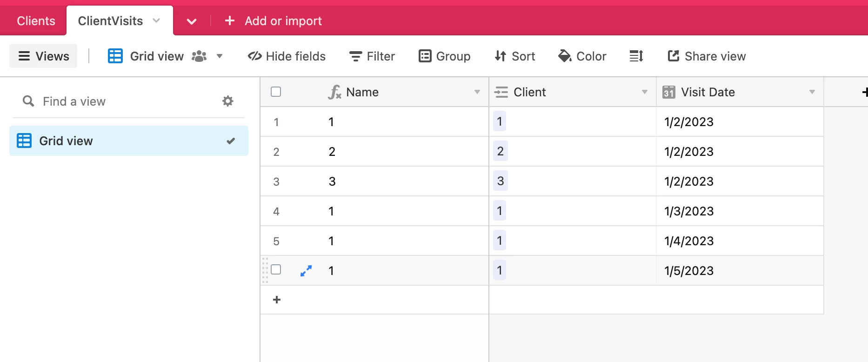Open the Color options
Viewport: 868px width, 362px height.
(x=582, y=56)
